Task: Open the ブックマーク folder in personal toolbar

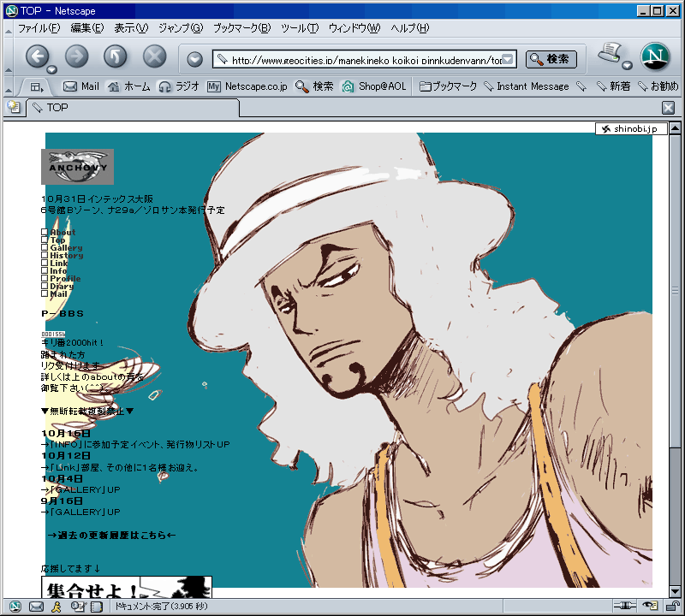Action: point(448,86)
